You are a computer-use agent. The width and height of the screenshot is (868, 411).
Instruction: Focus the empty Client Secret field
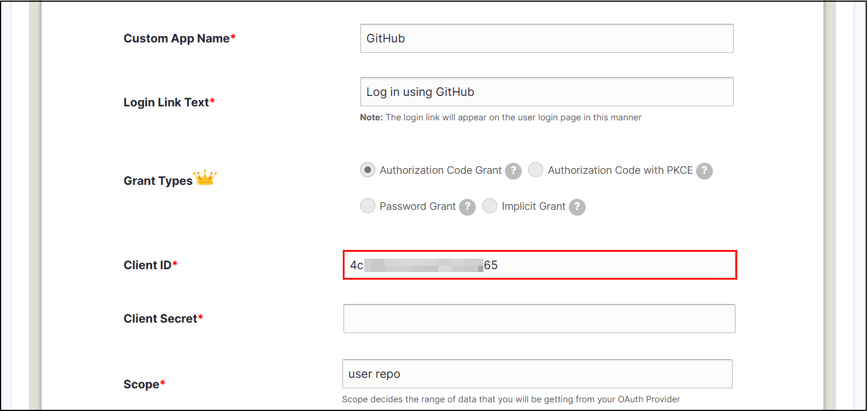(x=539, y=319)
